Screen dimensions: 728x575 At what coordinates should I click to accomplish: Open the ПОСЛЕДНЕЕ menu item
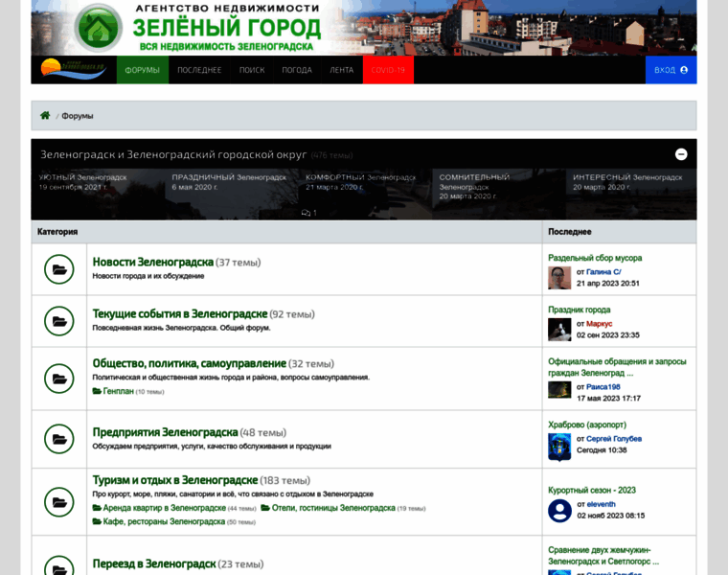pos(199,70)
